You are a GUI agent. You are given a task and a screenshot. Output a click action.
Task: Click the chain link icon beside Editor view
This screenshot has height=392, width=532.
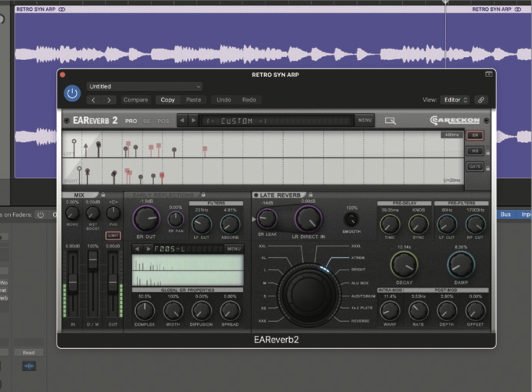pyautogui.click(x=481, y=100)
